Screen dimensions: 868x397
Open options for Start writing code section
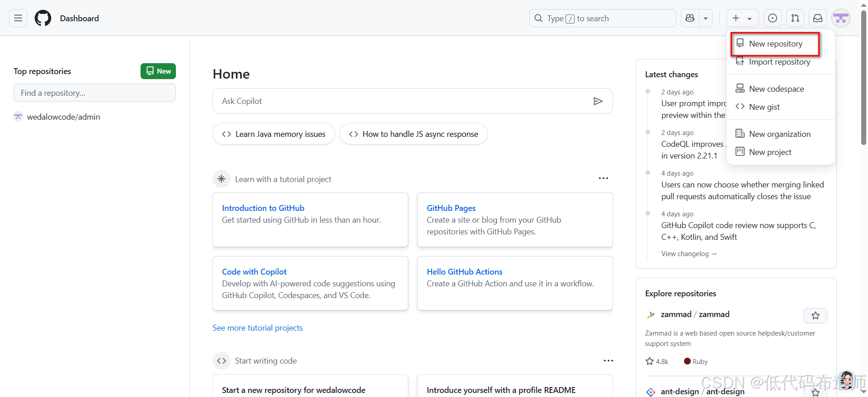click(x=609, y=360)
